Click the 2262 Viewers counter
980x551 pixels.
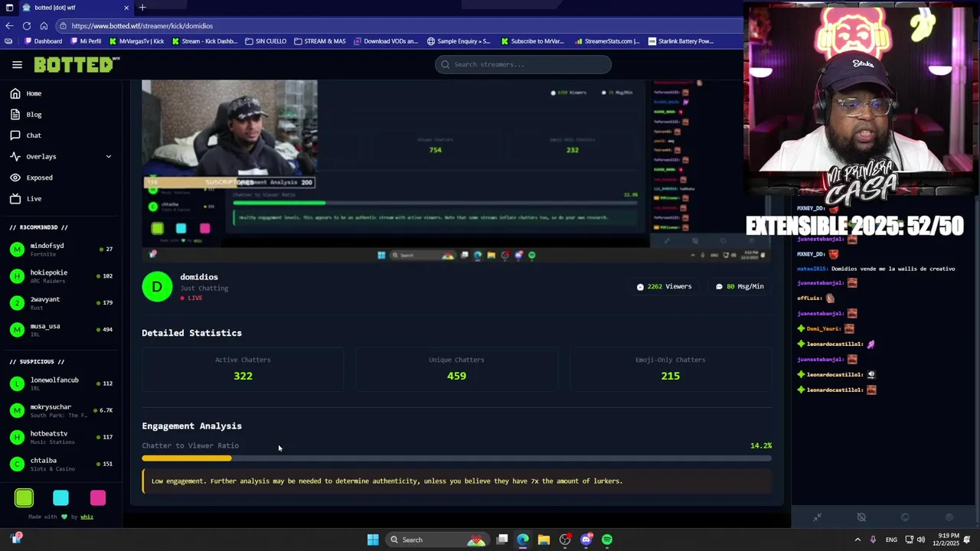point(664,286)
